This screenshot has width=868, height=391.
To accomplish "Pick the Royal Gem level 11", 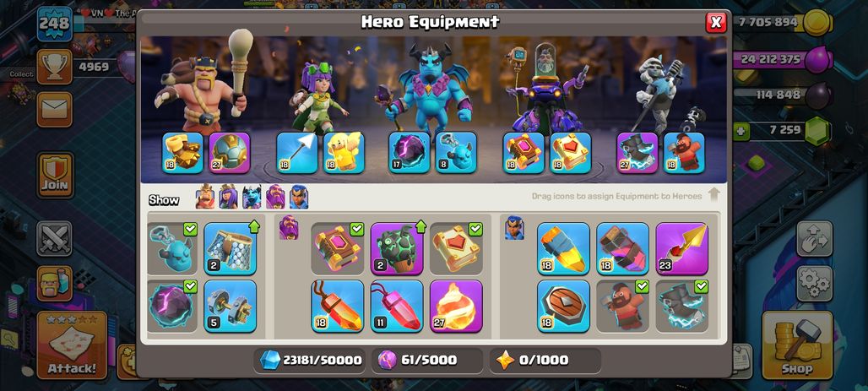I will coord(396,306).
